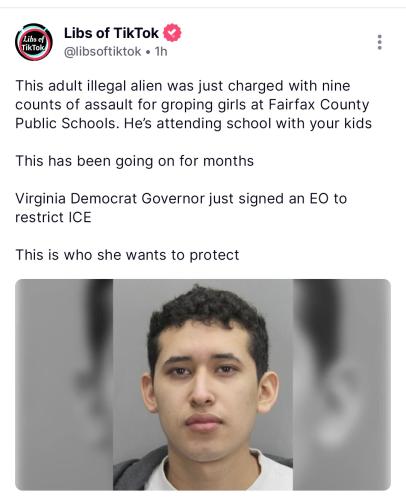Click the words "groping girls at" in post

[x=213, y=105]
